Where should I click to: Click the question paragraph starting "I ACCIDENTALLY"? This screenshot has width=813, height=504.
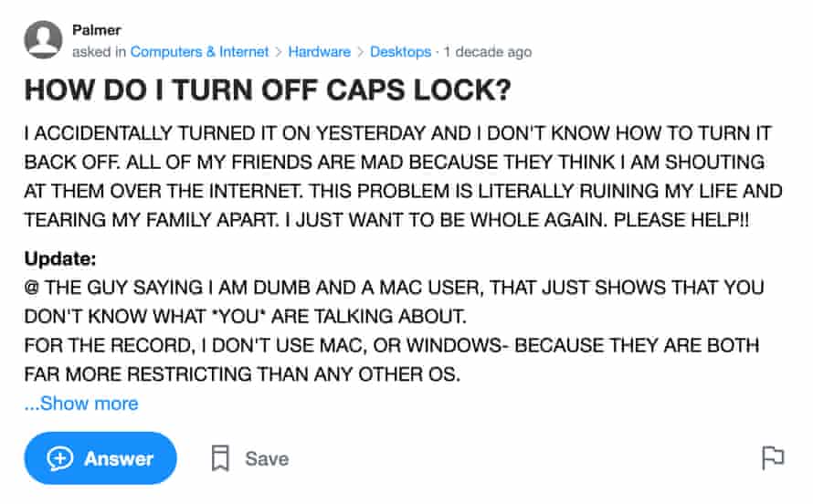[x=402, y=177]
